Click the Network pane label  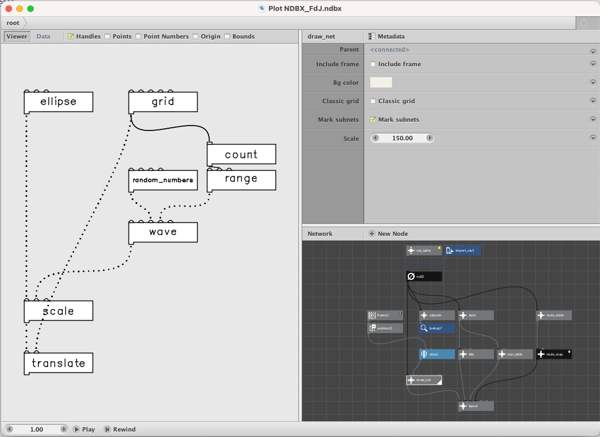(320, 233)
